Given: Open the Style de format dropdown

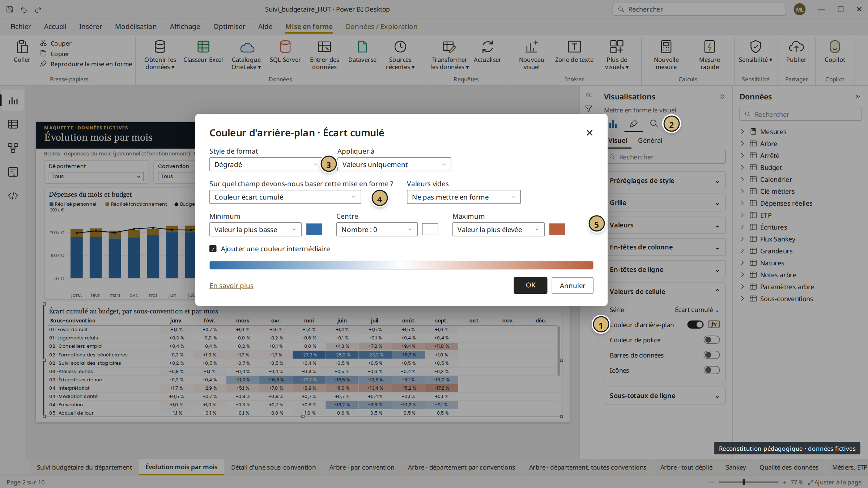Looking at the screenshot, I should pos(265,164).
